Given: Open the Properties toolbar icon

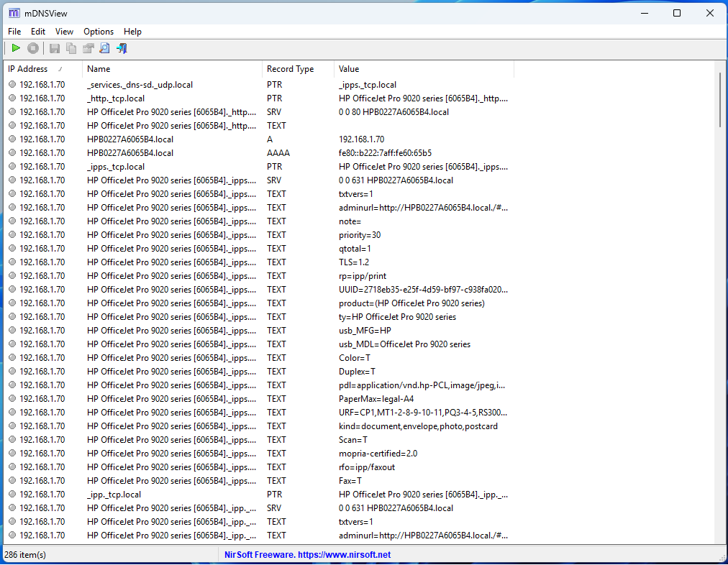Looking at the screenshot, I should (x=88, y=48).
